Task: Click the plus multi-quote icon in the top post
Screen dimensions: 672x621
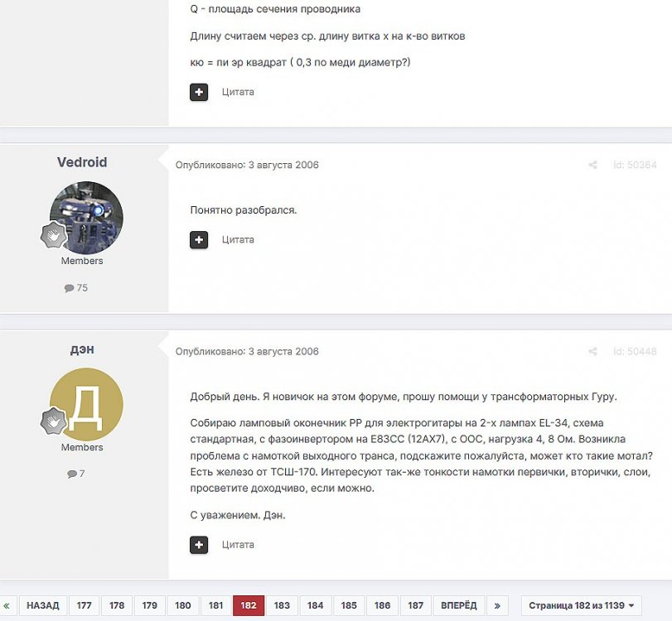Action: tap(199, 92)
